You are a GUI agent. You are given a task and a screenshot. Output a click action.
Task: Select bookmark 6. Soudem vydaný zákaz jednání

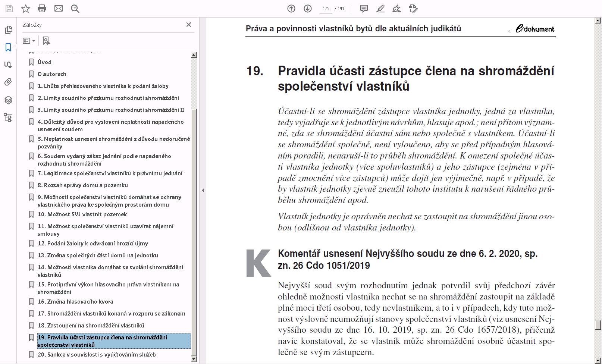104,160
